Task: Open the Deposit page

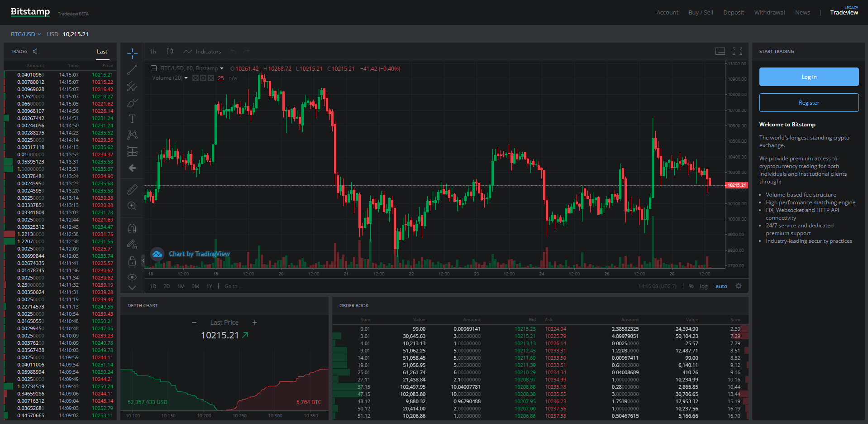Action: coord(734,12)
